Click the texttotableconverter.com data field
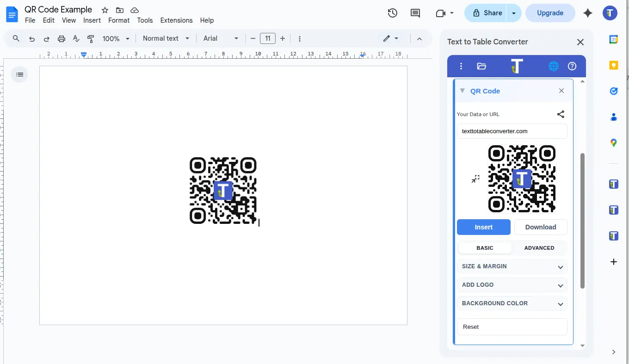The height and width of the screenshot is (364, 629). coord(512,131)
